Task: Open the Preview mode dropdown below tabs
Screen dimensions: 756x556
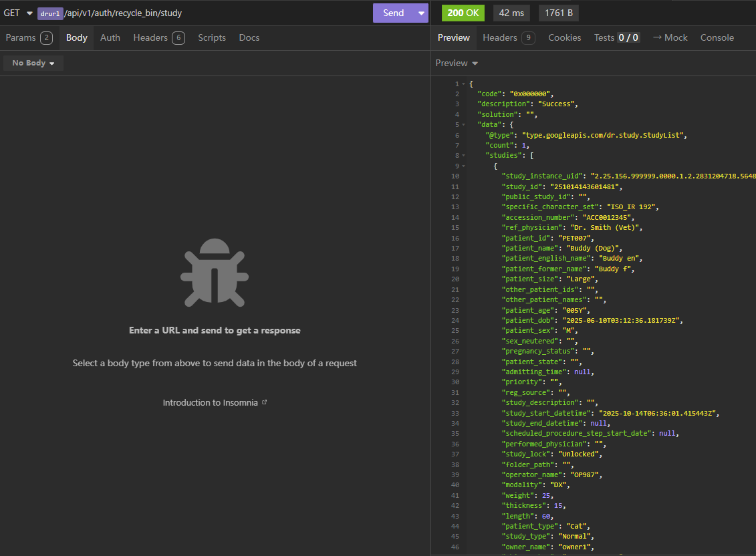Action: click(x=457, y=63)
